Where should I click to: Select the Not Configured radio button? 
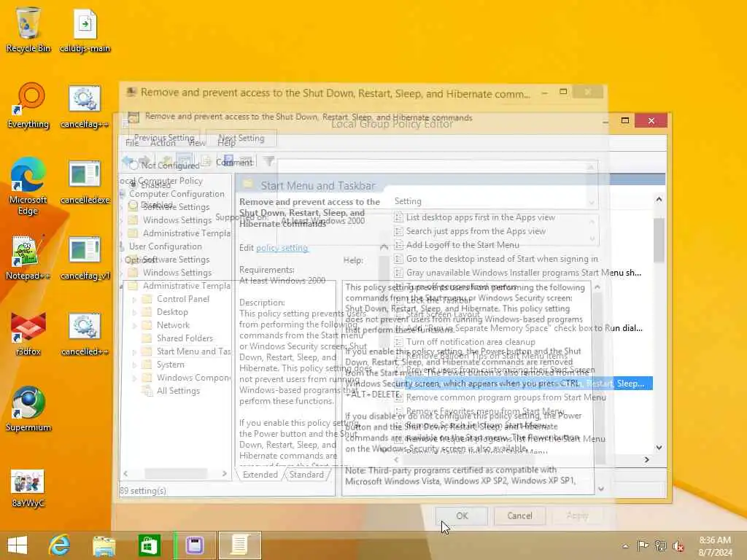pyautogui.click(x=134, y=166)
